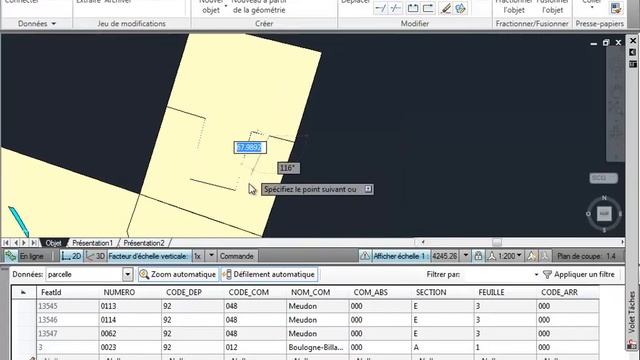Open the Coller dropdown arrow
Image resolution: width=640 pixels, height=360 pixels.
(x=592, y=8)
